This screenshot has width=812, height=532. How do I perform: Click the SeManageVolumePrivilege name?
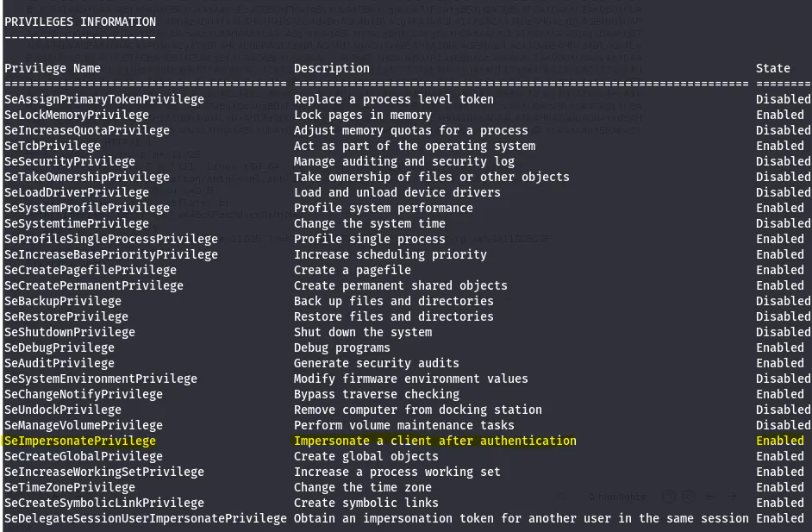84,425
